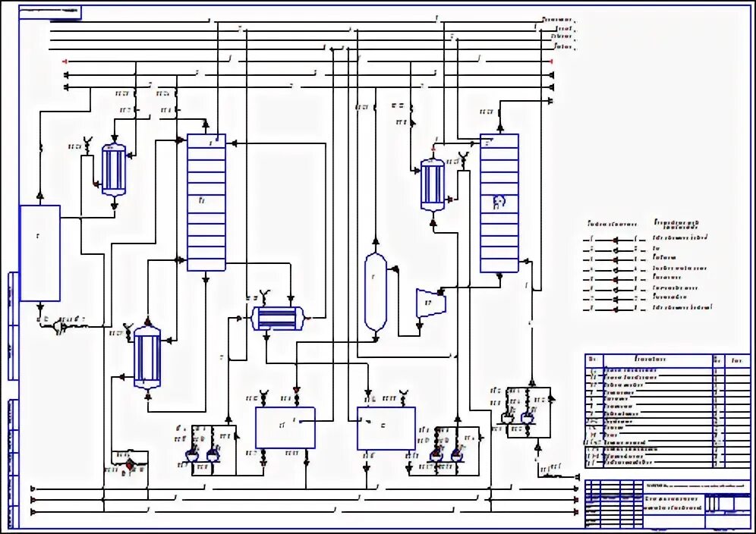
Task: Click the first row of the line legend
Action: pyautogui.click(x=647, y=238)
